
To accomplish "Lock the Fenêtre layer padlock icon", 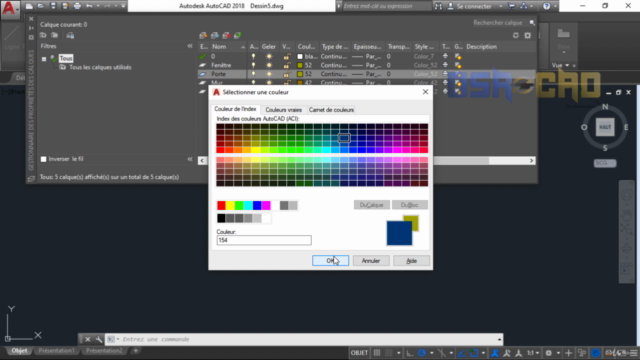I will tap(287, 65).
